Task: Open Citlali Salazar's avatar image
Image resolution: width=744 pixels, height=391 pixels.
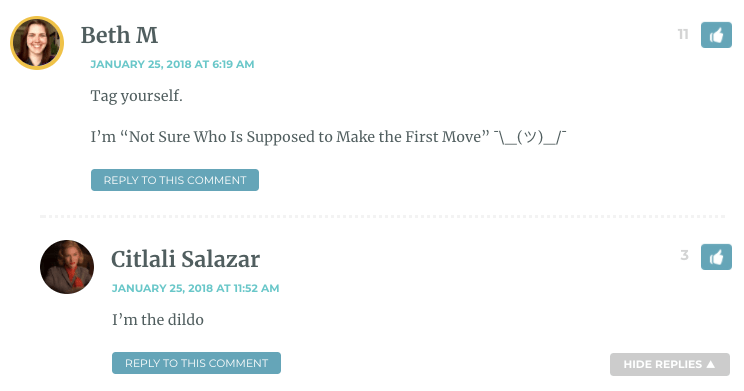Action: (67, 267)
